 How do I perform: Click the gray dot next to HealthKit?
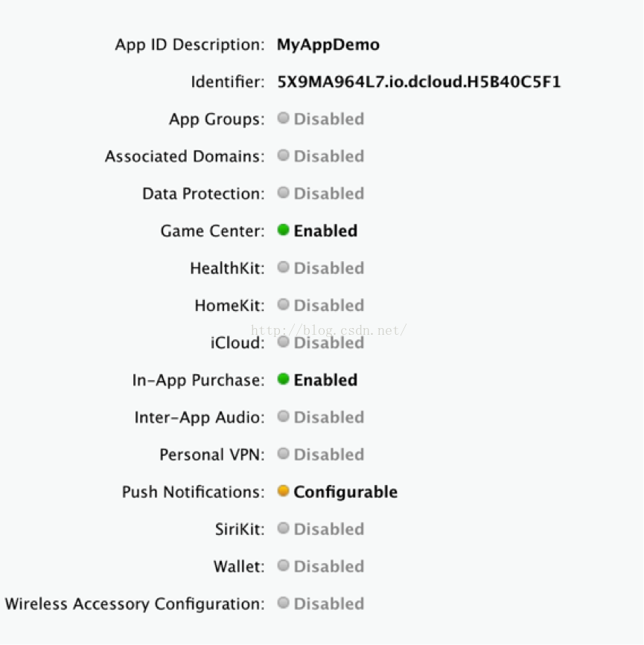(x=284, y=267)
